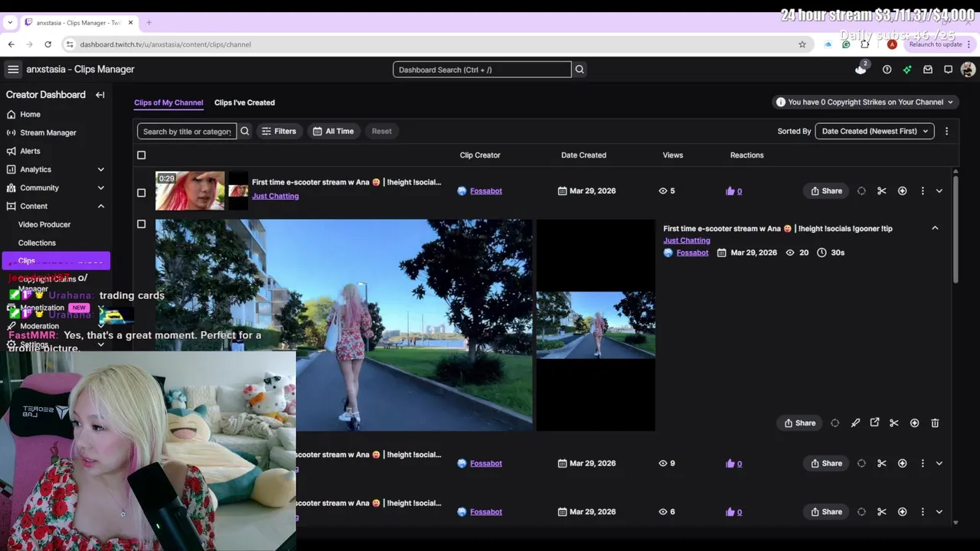Click the green sparkle icon
The image size is (980, 551).
[907, 70]
